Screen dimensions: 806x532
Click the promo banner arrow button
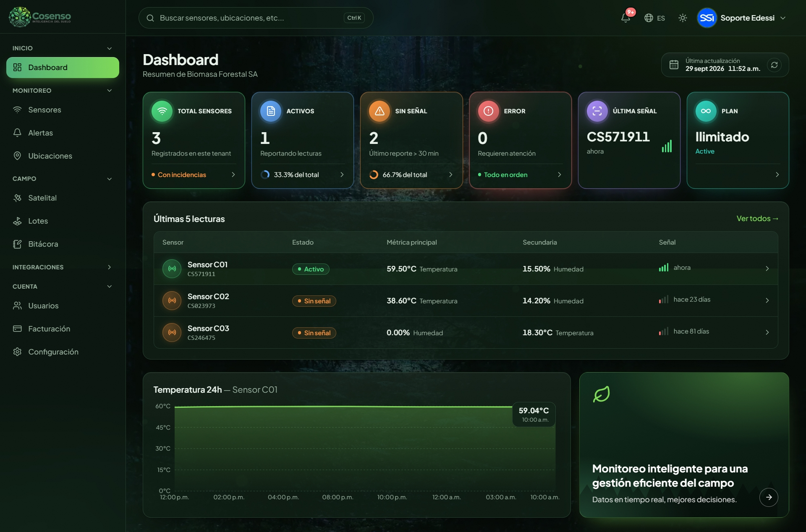(x=769, y=498)
